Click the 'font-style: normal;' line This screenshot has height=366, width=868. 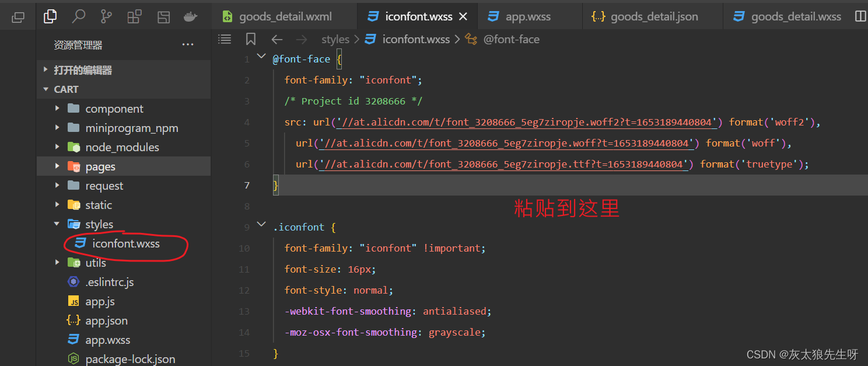click(339, 290)
